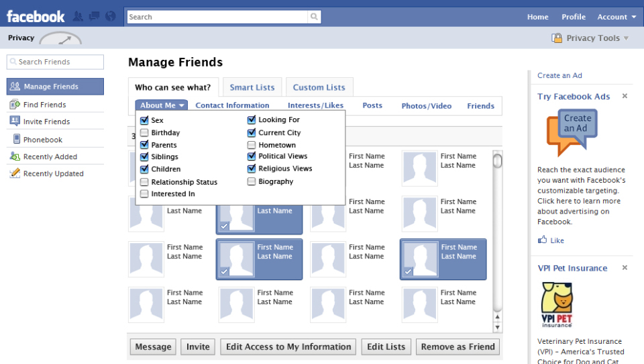Enable the Birthday checkbox
Image resolution: width=644 pixels, height=364 pixels.
click(x=144, y=133)
